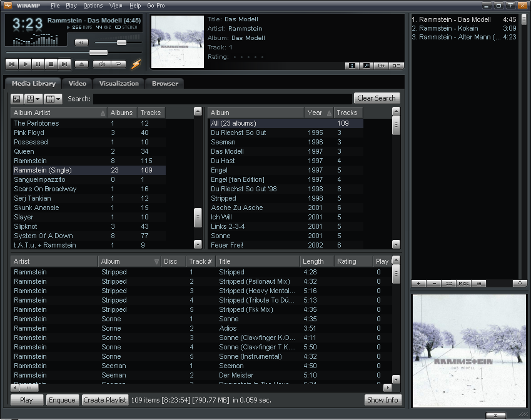Viewport: 531px width, 420px height.
Task: Click the Create Playlist button
Action: pyautogui.click(x=105, y=400)
